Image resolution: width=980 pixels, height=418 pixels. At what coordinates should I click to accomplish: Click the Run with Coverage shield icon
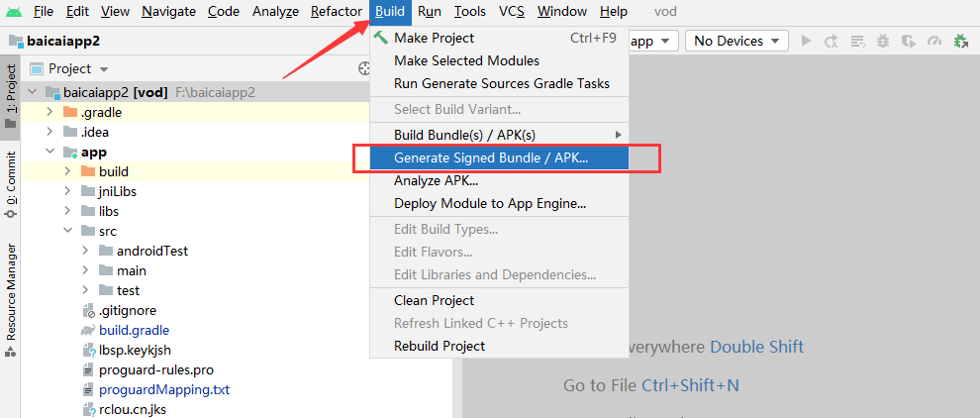tap(908, 41)
